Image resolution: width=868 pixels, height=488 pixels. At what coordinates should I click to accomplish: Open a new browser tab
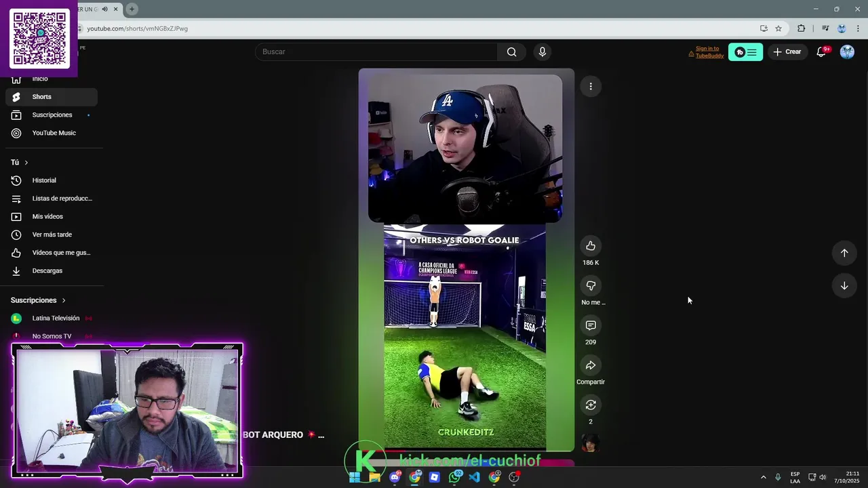[132, 9]
